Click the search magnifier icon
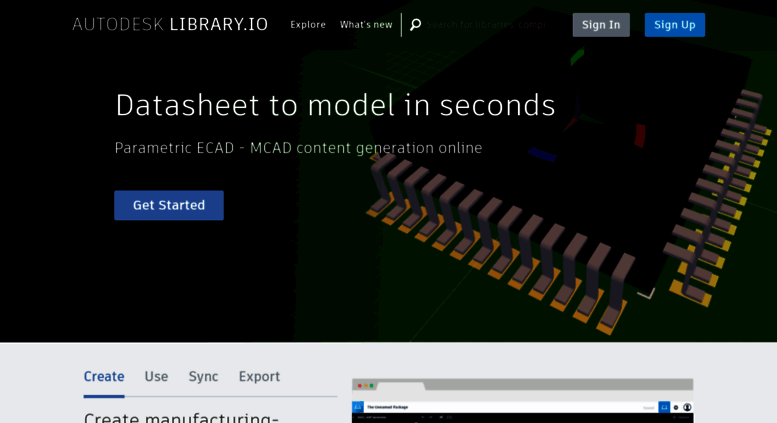This screenshot has width=777, height=423. point(415,25)
